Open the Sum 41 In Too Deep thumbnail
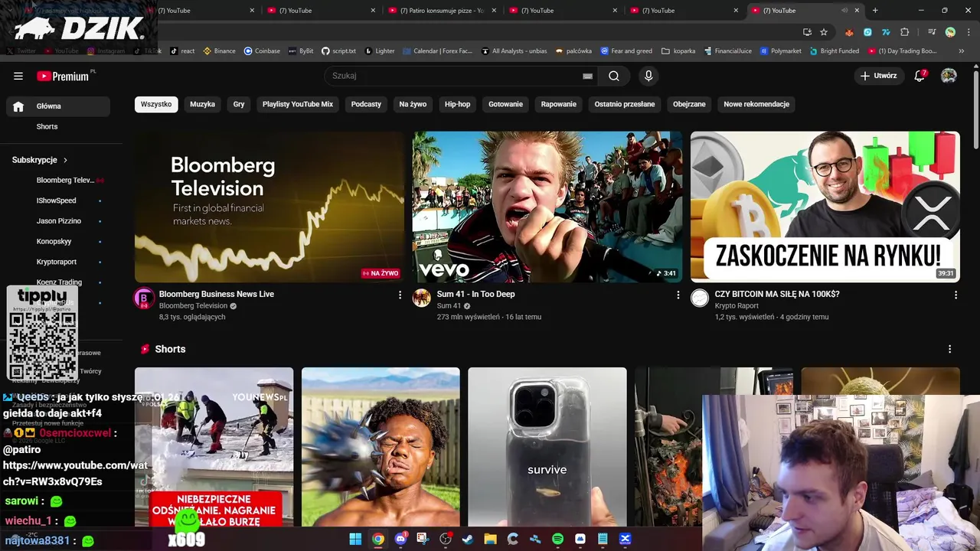This screenshot has width=980, height=551. tap(547, 207)
